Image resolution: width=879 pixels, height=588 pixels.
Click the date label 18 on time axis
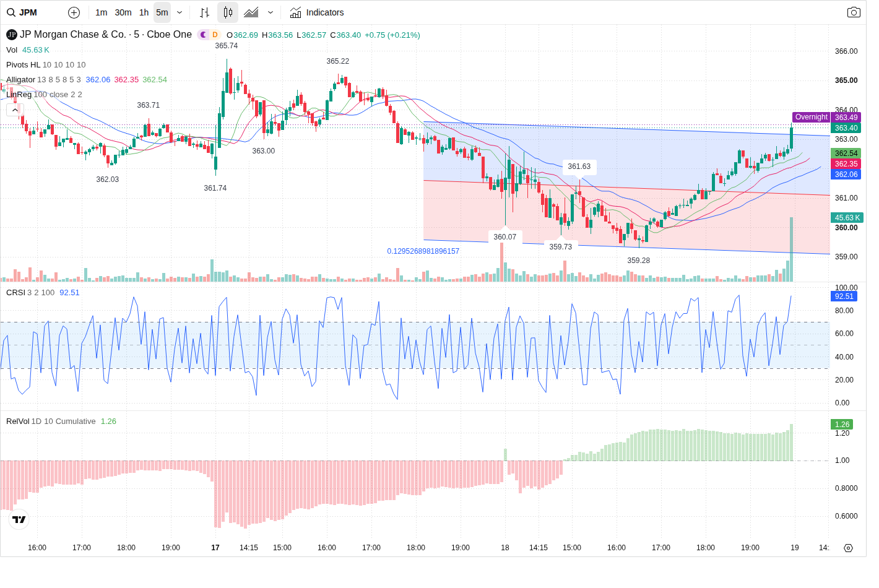(x=505, y=548)
